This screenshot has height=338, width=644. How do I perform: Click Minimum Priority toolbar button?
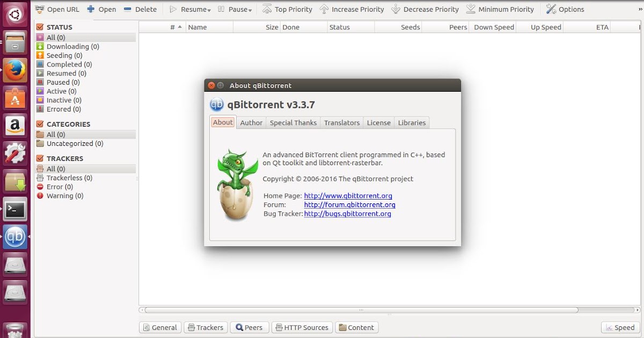500,9
